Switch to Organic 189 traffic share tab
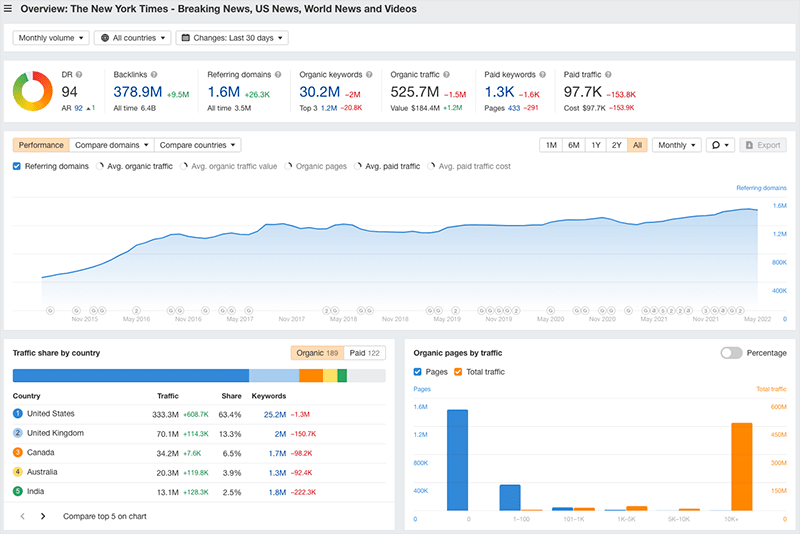This screenshot has width=800, height=534. 317,353
